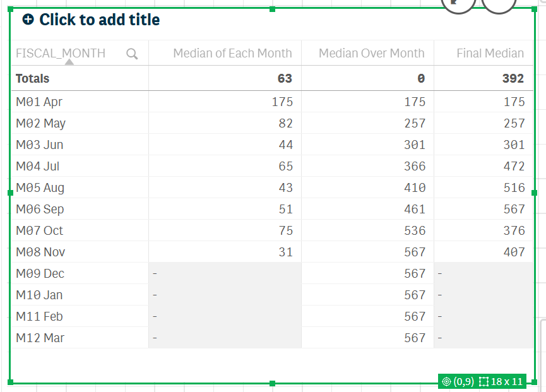Open the FISCAL_MONTH column search magnifier
This screenshot has width=546, height=392.
pos(132,54)
